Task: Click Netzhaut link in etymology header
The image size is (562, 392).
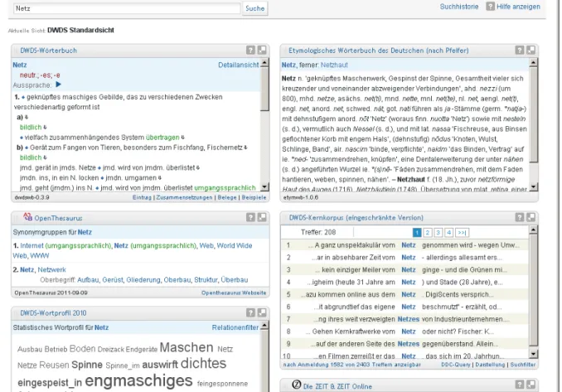Action: [x=334, y=65]
